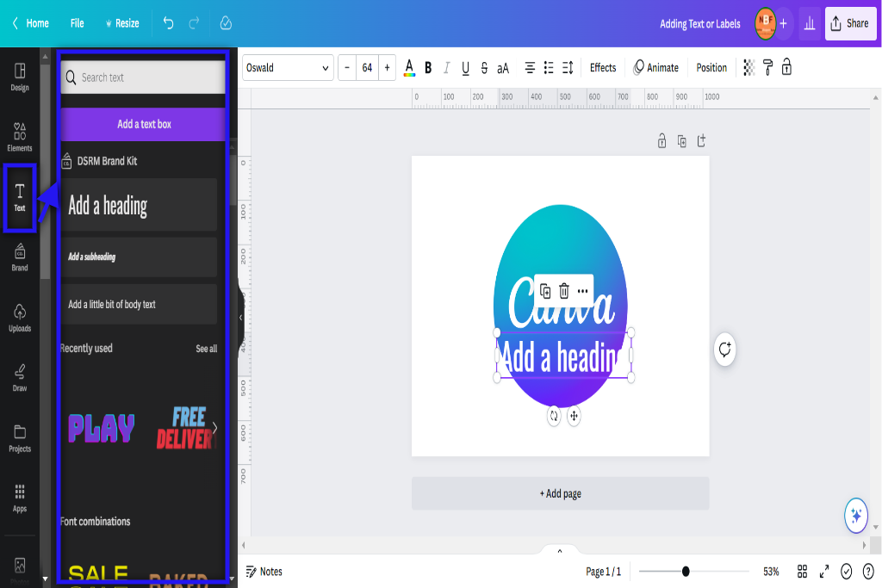
Task: Open the Notes panel
Action: coord(264,572)
